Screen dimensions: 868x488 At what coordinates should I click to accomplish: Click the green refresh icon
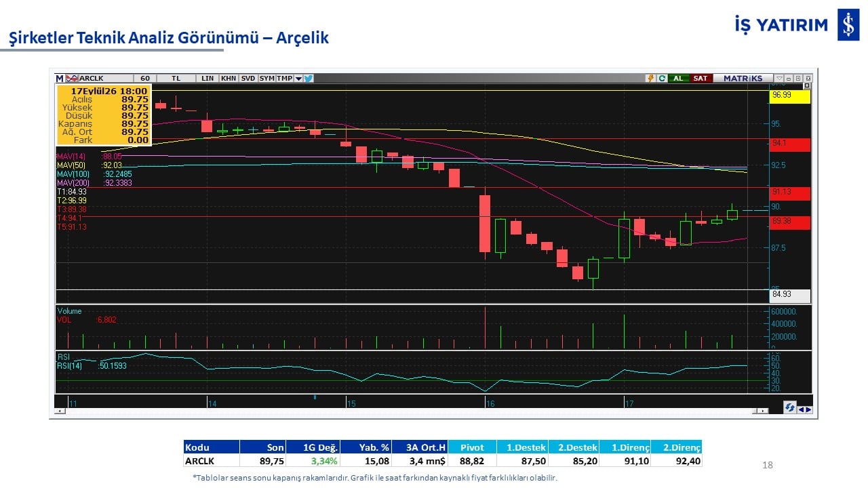pos(662,78)
